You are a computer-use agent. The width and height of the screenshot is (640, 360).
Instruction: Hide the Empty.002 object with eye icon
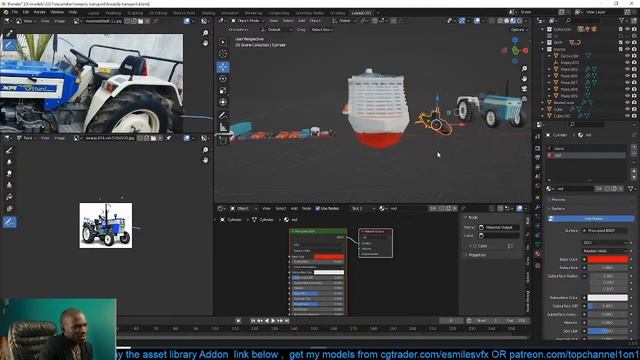click(627, 62)
